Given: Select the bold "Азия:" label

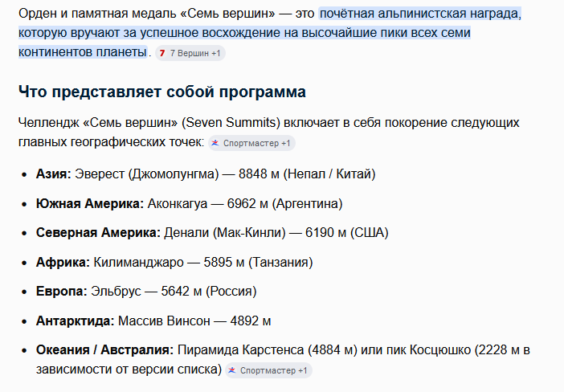Looking at the screenshot, I should pyautogui.click(x=54, y=174).
